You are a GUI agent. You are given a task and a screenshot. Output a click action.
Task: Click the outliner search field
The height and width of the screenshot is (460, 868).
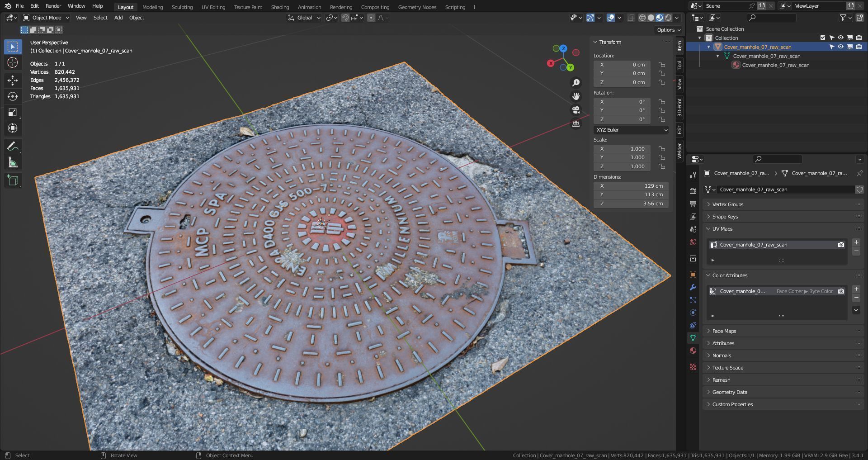tap(771, 18)
